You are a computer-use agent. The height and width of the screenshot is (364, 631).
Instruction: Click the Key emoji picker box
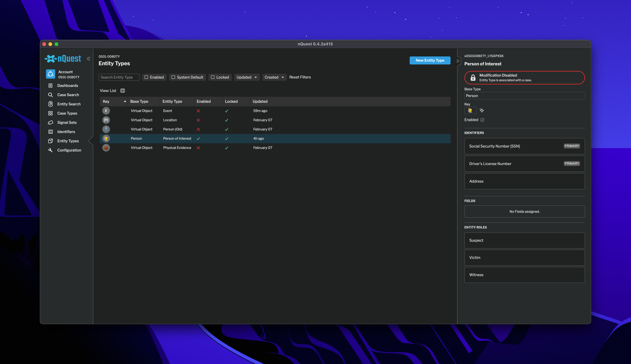tap(470, 110)
